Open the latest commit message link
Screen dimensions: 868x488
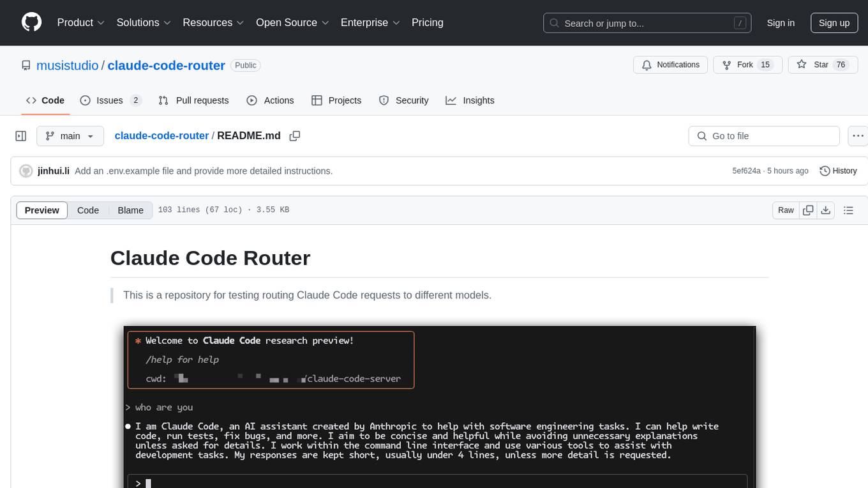pyautogui.click(x=204, y=171)
